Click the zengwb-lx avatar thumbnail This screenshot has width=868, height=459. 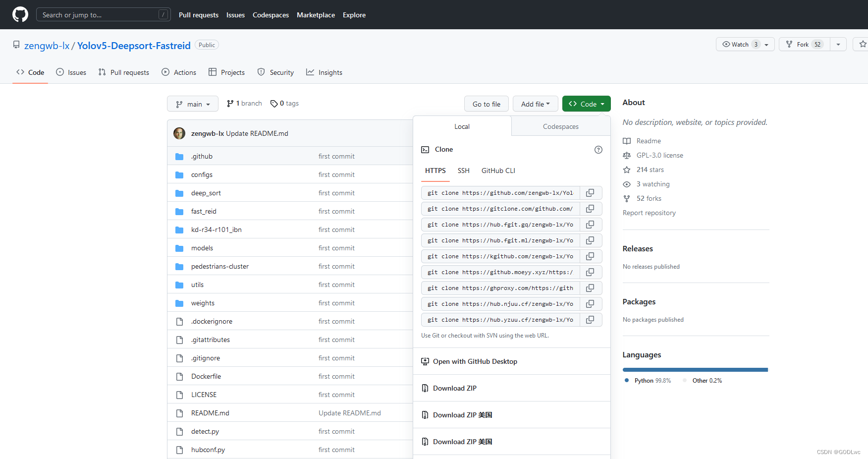(179, 133)
